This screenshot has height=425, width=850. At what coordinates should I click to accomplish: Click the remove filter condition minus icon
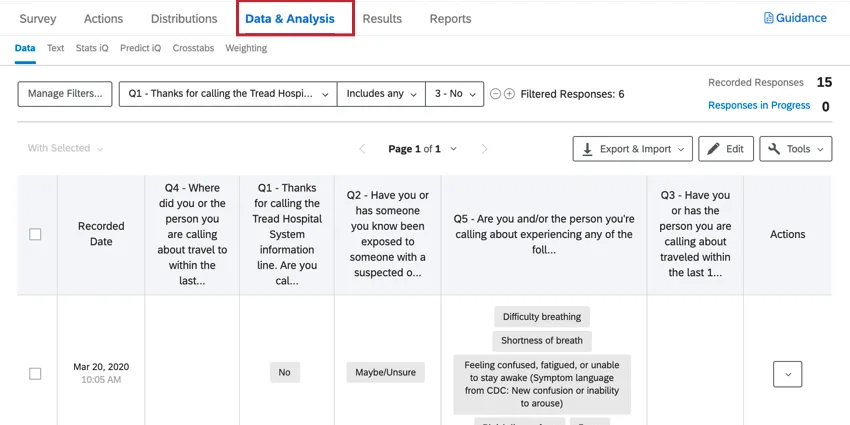495,94
